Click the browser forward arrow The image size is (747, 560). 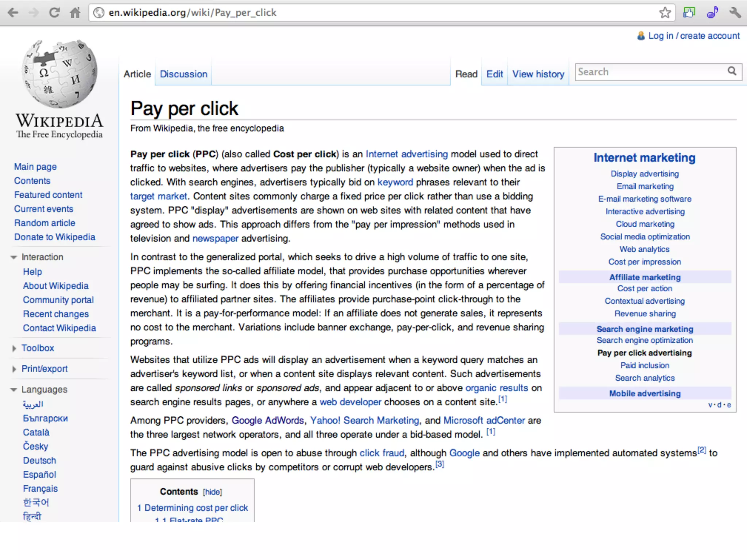(34, 13)
